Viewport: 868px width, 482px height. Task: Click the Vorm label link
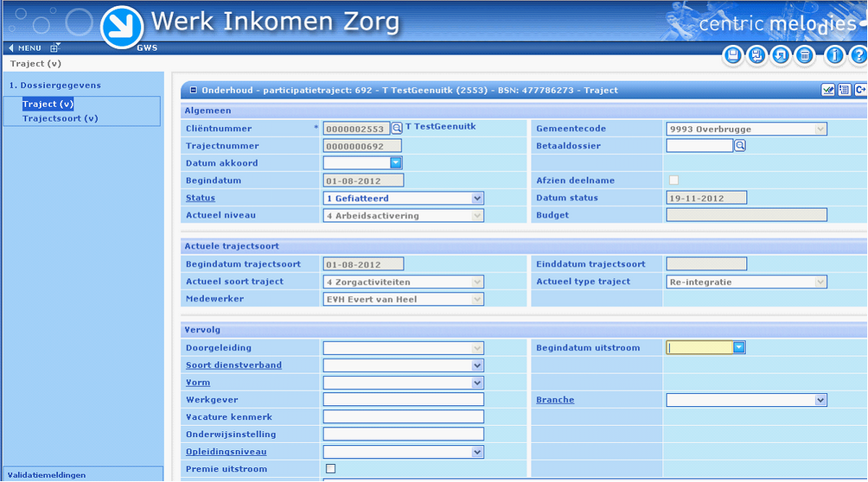point(198,383)
